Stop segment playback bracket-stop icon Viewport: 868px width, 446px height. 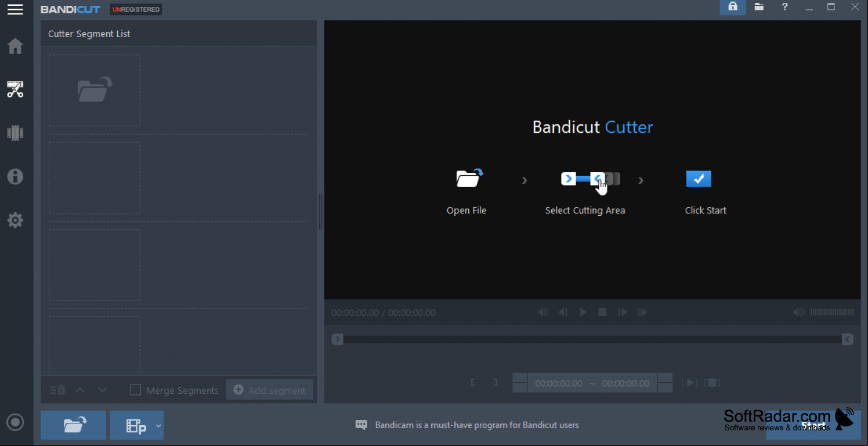point(713,382)
